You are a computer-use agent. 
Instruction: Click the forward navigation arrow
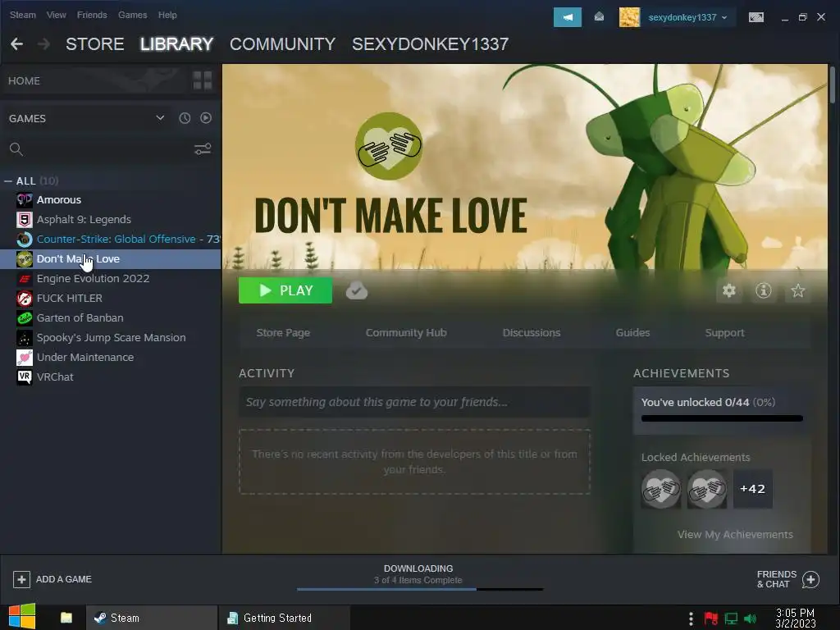coord(44,44)
